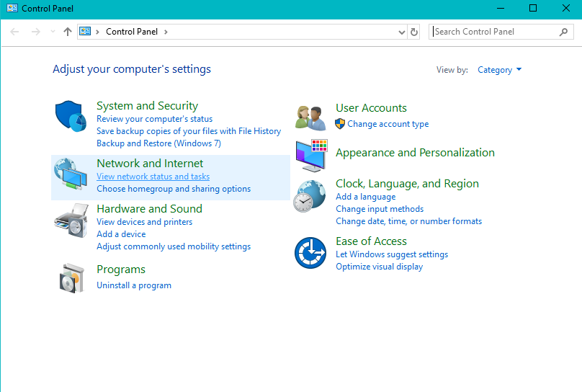Screen dimensions: 582x392
Task: Open Review your computer's status
Action: pos(154,119)
